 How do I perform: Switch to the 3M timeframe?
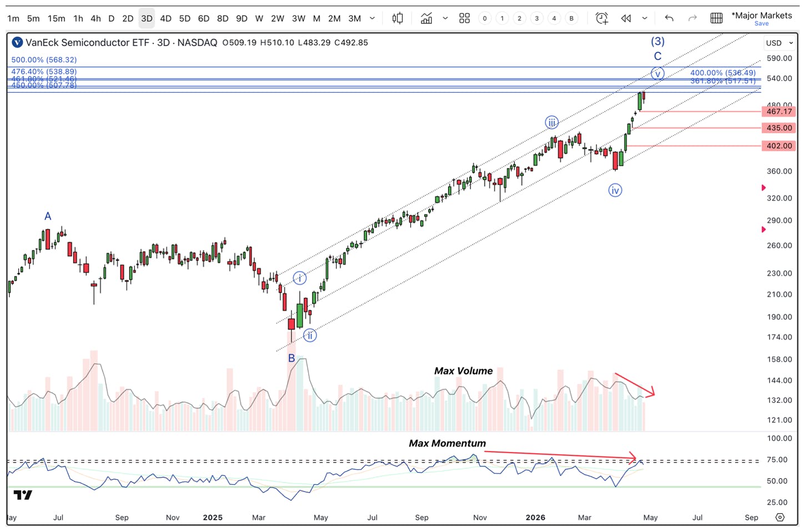point(355,18)
